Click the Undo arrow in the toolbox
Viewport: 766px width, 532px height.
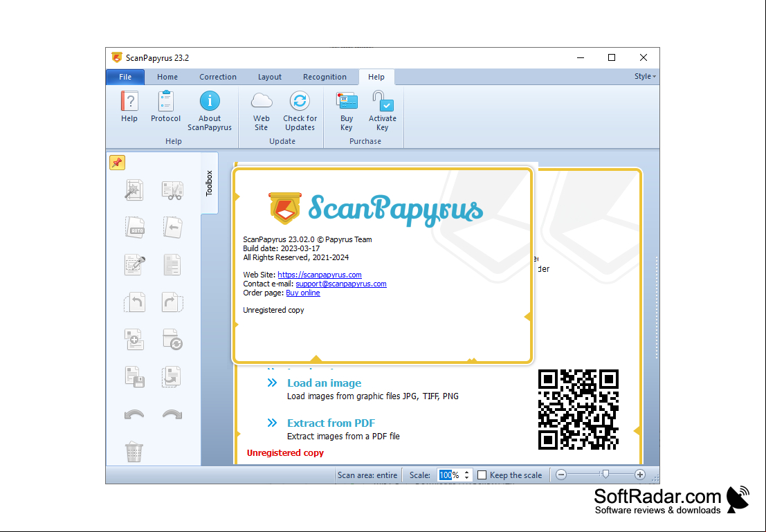[134, 415]
